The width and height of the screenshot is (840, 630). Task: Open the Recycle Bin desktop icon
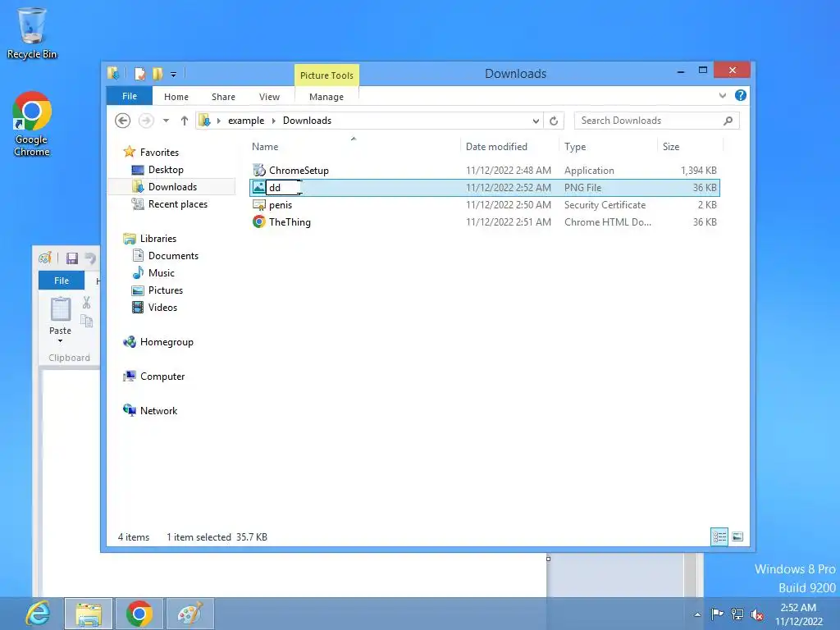(x=32, y=33)
